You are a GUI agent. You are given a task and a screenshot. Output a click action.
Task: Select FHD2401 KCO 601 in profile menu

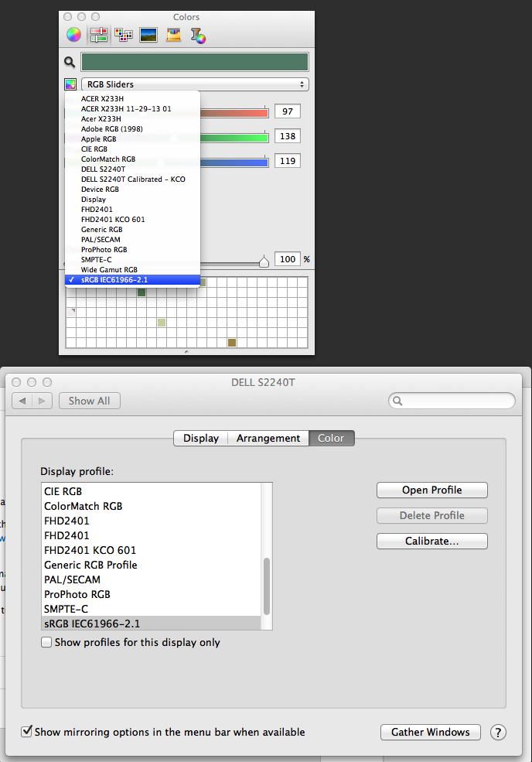133,220
